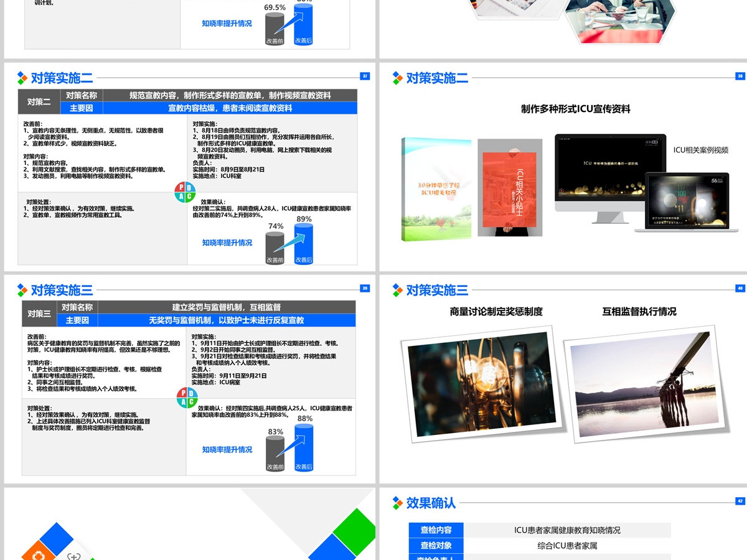Click the heading 制作多种形式ICU宣传资料
The image size is (747, 560).
(x=576, y=109)
